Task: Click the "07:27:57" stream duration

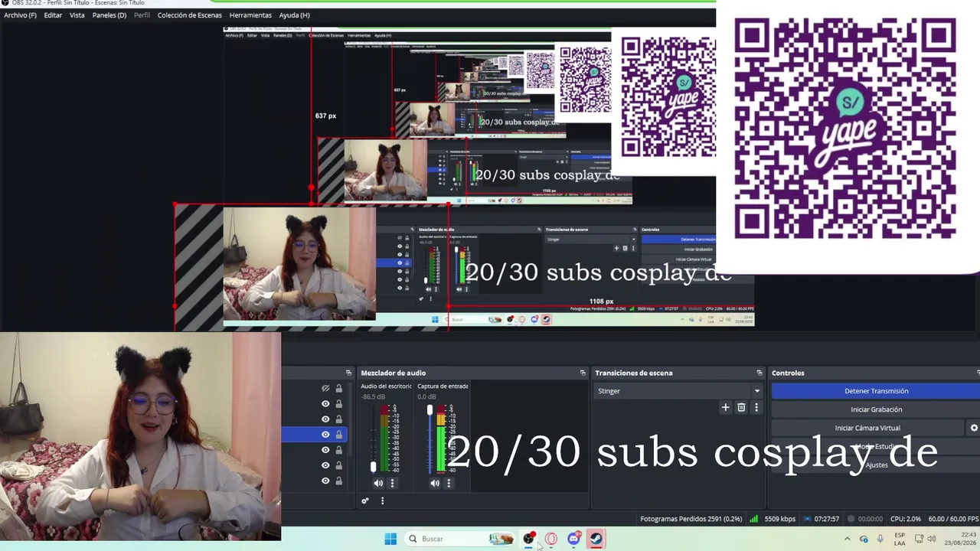Action: point(827,519)
